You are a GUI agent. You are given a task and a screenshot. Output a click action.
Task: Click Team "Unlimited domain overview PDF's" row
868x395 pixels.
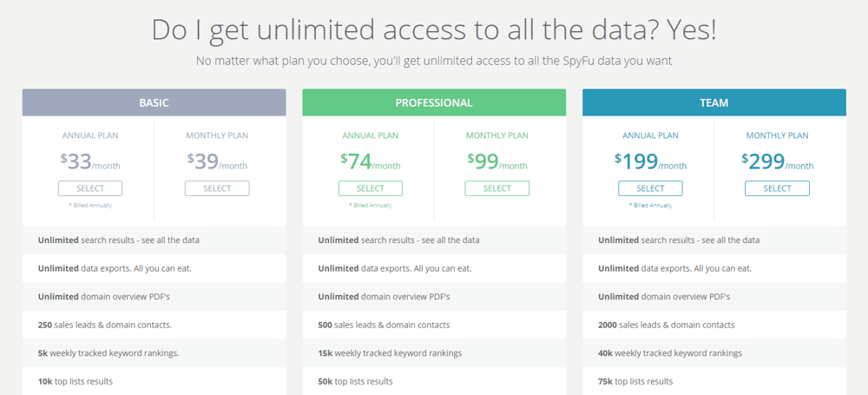pos(714,297)
